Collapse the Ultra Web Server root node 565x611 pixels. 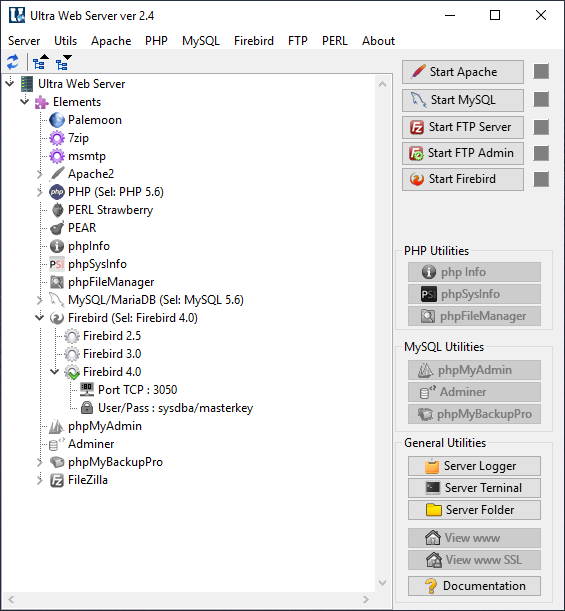click(10, 83)
